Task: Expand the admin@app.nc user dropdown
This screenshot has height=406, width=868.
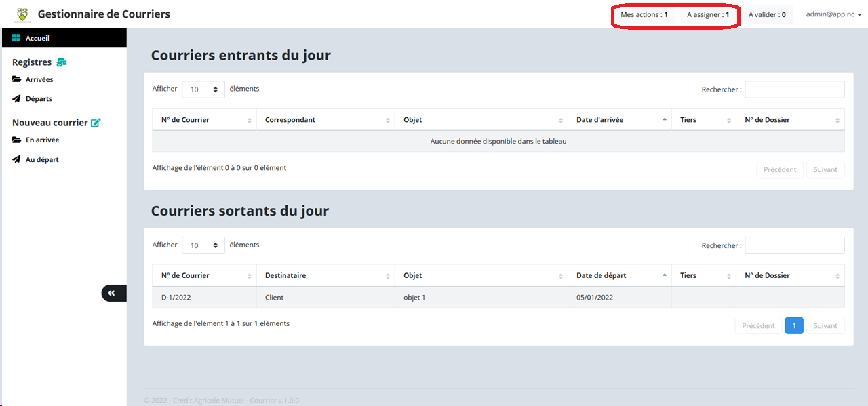Action: tap(833, 14)
